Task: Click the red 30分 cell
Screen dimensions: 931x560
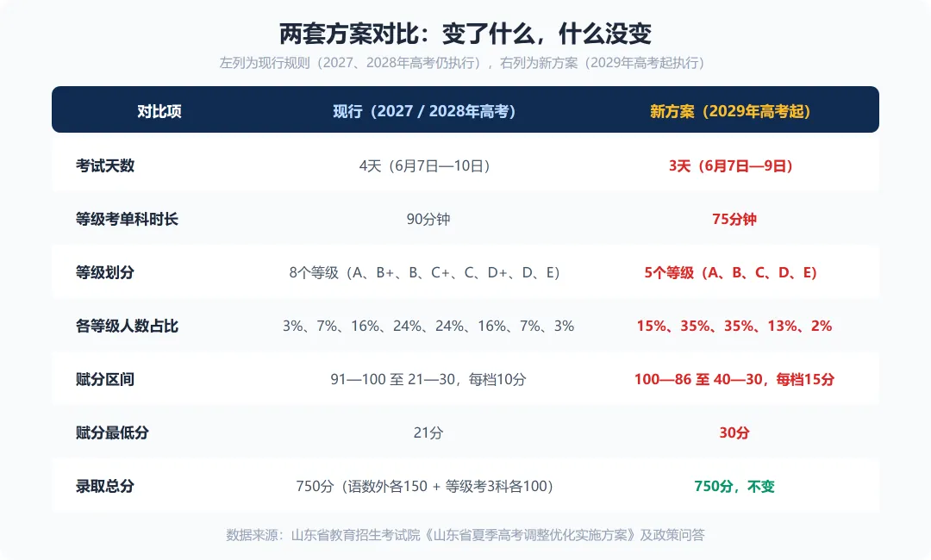Action: [734, 432]
